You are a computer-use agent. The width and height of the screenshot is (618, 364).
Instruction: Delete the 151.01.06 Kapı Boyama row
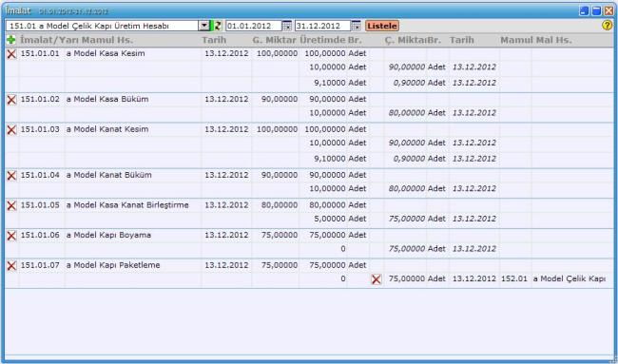tap(11, 236)
